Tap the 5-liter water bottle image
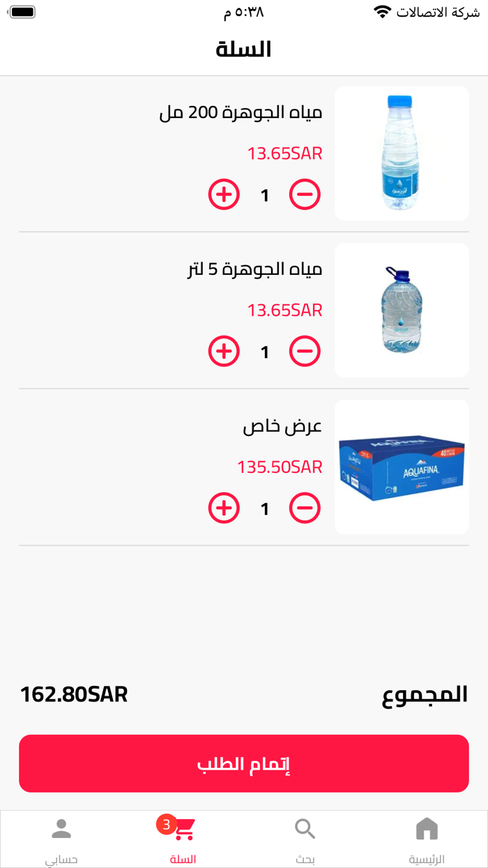 (402, 309)
